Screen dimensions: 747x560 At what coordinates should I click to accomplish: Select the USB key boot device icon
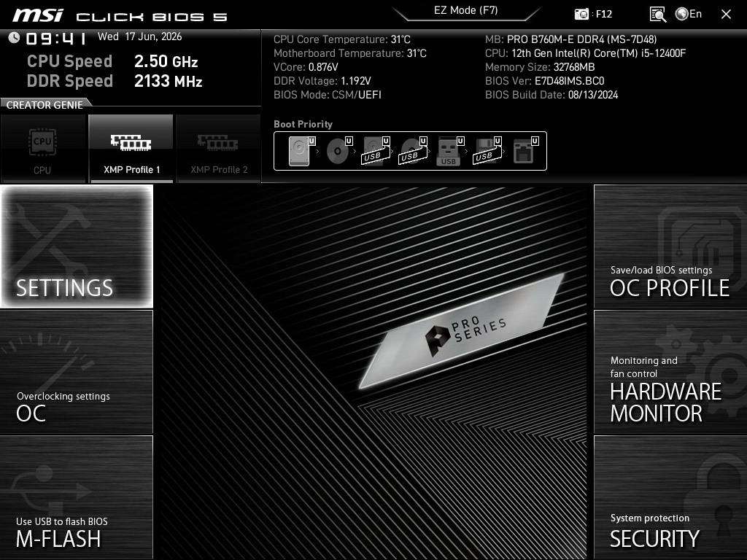449,151
